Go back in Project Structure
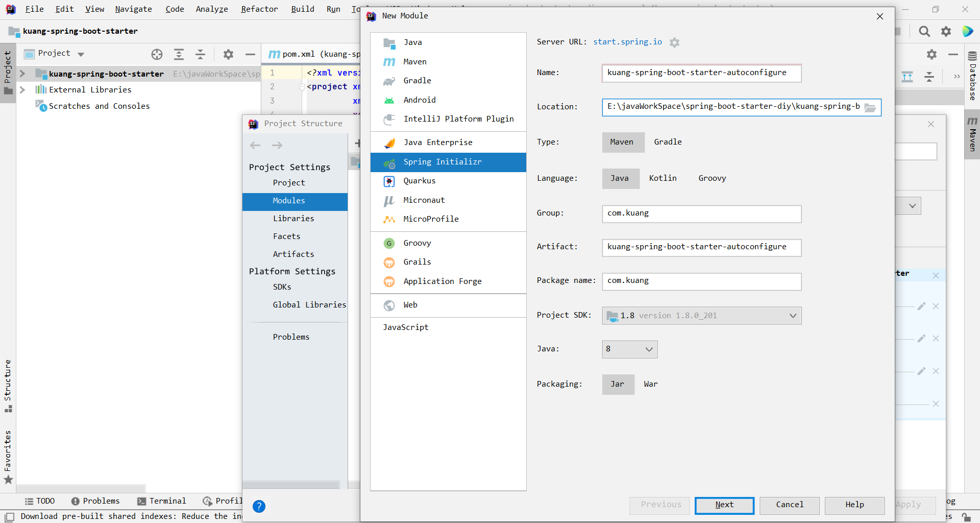This screenshot has width=980, height=523. pos(255,146)
